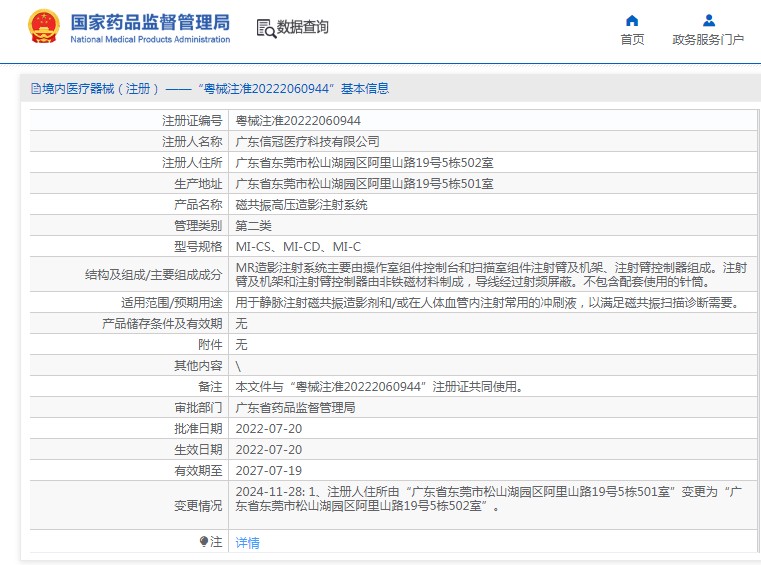Open the 数据查询 text label
Screen dimensions: 761x565
coord(302,27)
